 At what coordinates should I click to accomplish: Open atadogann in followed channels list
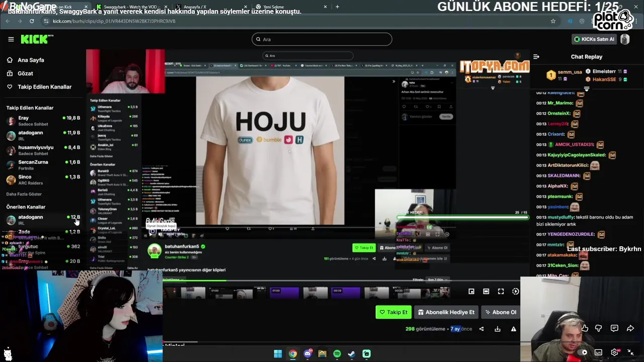click(x=43, y=135)
